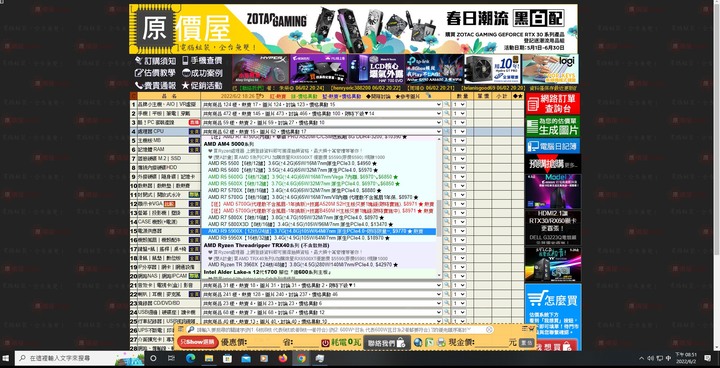Click the 聯絡我們 contact us button
The width and height of the screenshot is (720, 368).
tap(387, 343)
